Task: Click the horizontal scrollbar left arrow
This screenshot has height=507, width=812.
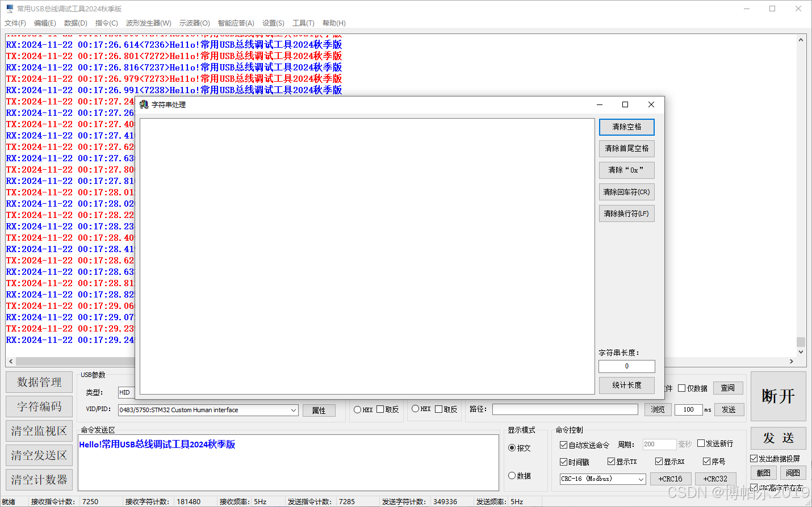Action: (11, 362)
